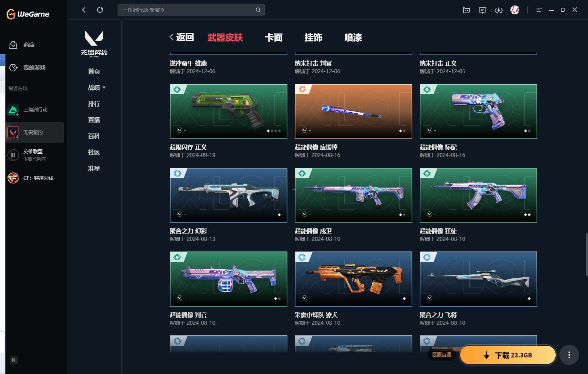Viewport: 588px width, 374px height.
Task: Expand the chevron under 超限闪存 正义 skin
Action: click(x=180, y=130)
